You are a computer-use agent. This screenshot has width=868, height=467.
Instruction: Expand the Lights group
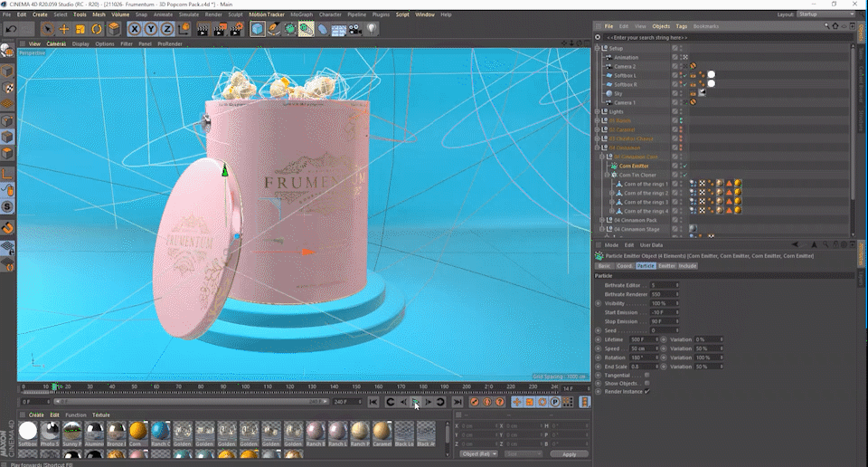pos(598,111)
